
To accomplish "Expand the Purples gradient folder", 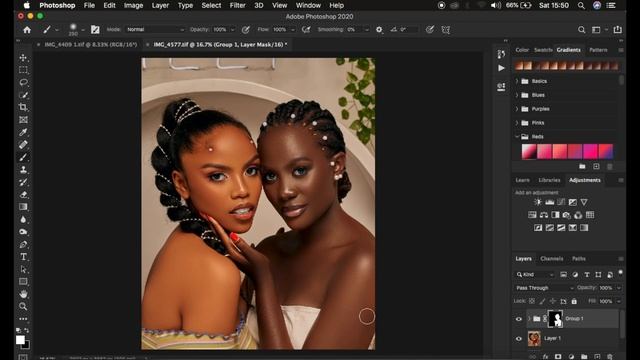I will pyautogui.click(x=517, y=109).
